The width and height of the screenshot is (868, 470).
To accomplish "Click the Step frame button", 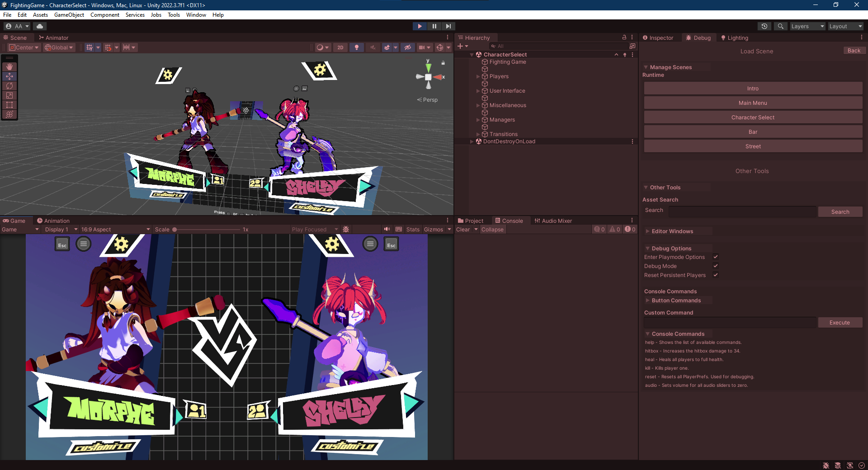I will (448, 26).
